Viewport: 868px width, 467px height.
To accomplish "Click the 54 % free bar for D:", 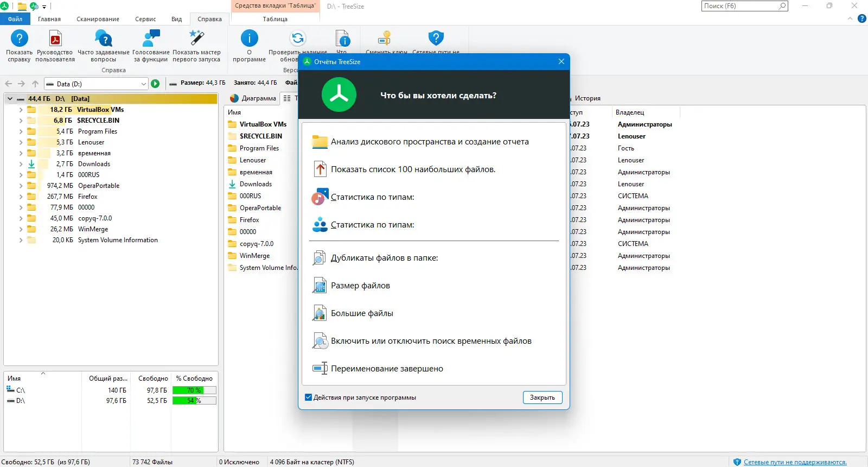I will pyautogui.click(x=194, y=401).
